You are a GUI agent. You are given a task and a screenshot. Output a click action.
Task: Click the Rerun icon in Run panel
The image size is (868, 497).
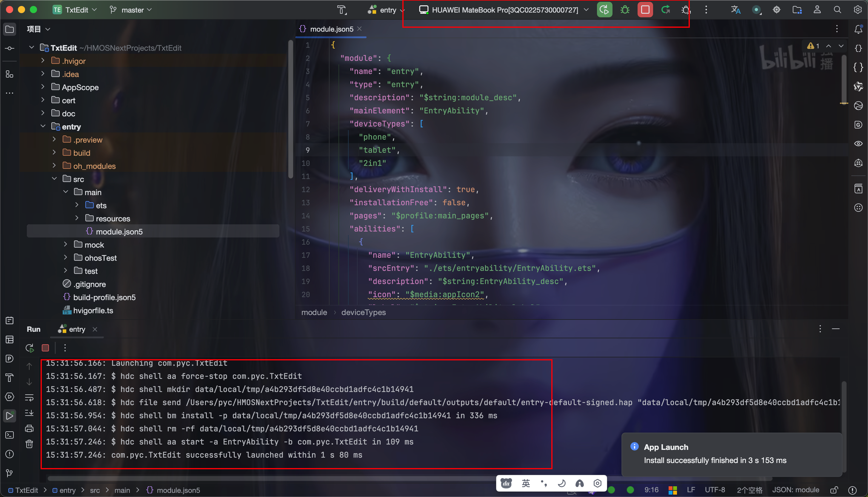tap(30, 348)
